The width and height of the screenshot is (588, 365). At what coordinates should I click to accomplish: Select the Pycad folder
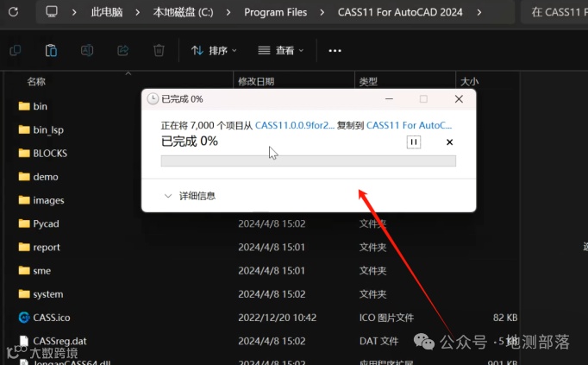[46, 224]
